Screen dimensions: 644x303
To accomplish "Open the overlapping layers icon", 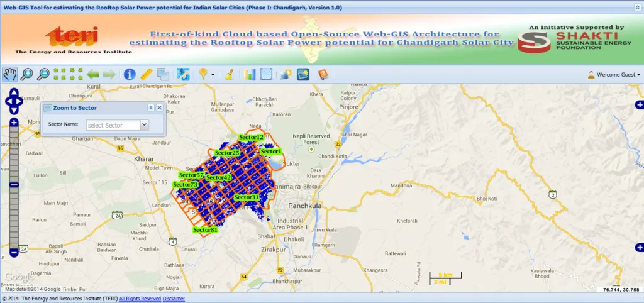I will pyautogui.click(x=163, y=74).
